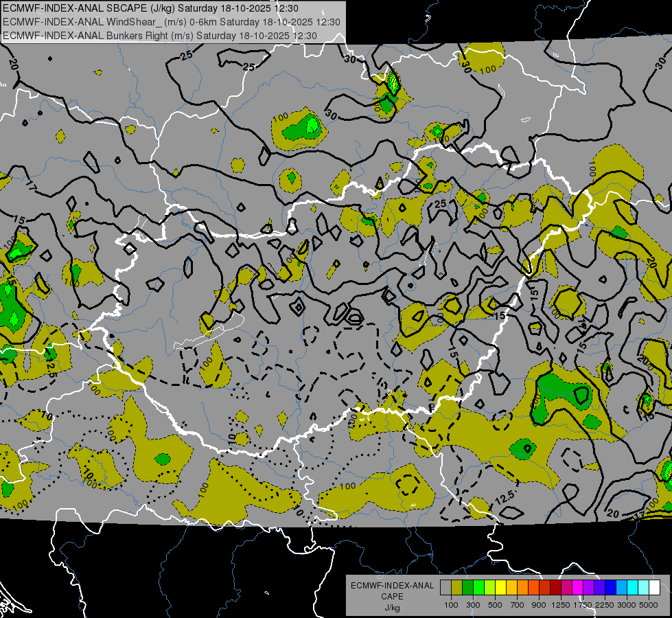Image resolution: width=672 pixels, height=618 pixels.
Task: Click the CAPE label in the legend
Action: pyautogui.click(x=392, y=597)
